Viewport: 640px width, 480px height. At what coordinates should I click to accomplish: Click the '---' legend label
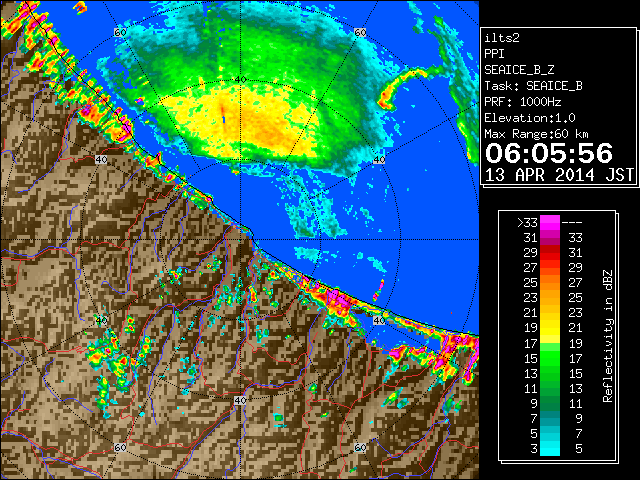click(572, 222)
